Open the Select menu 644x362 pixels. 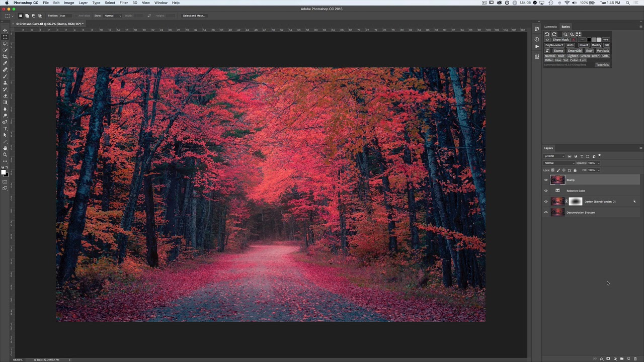point(110,3)
